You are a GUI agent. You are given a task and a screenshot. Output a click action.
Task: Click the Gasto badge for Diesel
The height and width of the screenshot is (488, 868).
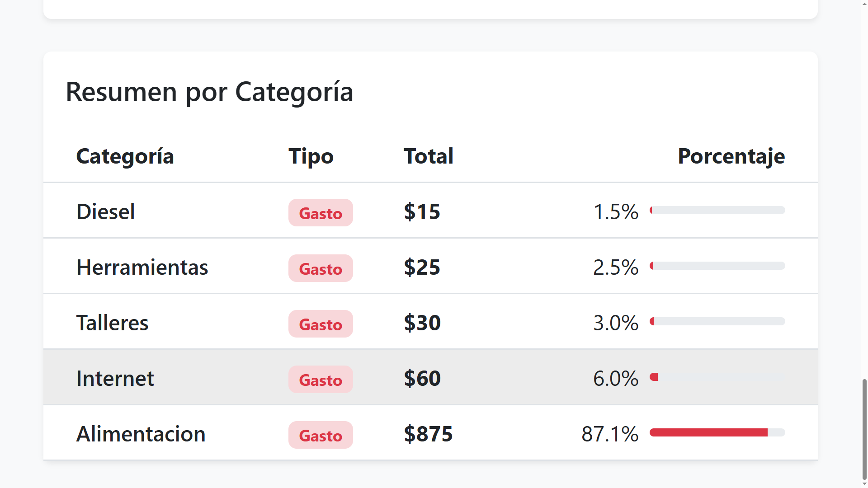(321, 213)
